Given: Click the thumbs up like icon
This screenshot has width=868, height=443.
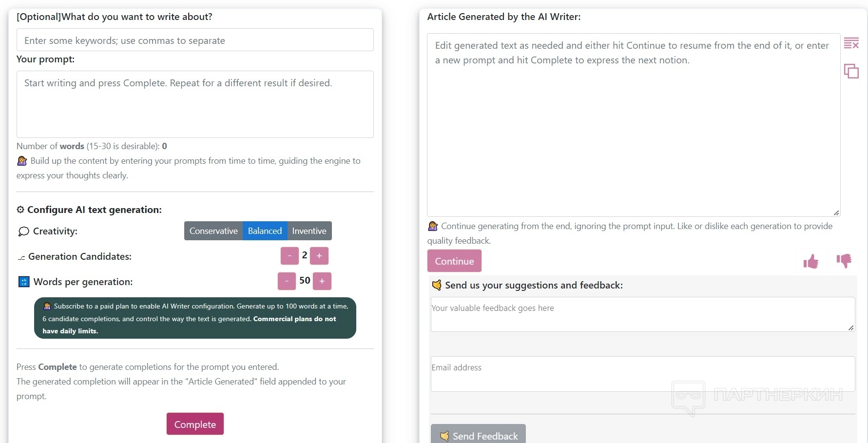Looking at the screenshot, I should tap(811, 262).
